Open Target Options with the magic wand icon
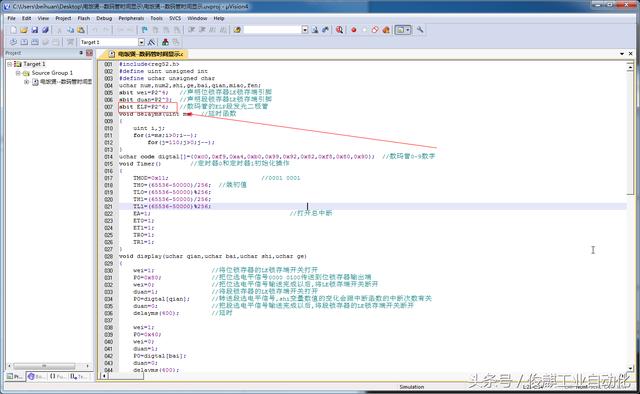This screenshot has height=394, width=640. 151,42
